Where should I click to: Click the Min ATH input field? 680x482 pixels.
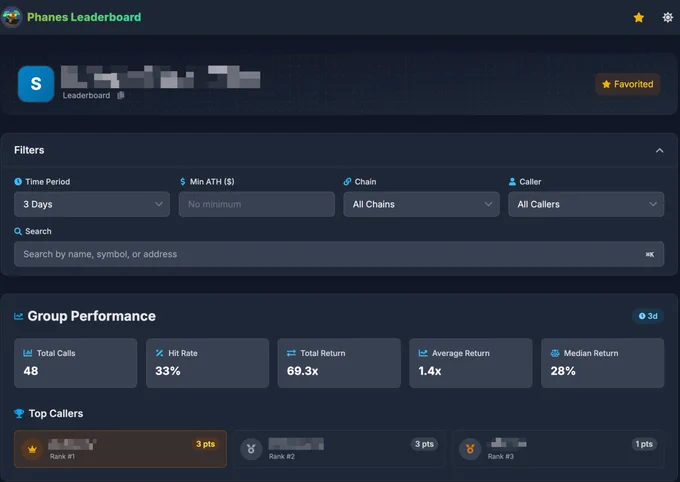(x=257, y=204)
